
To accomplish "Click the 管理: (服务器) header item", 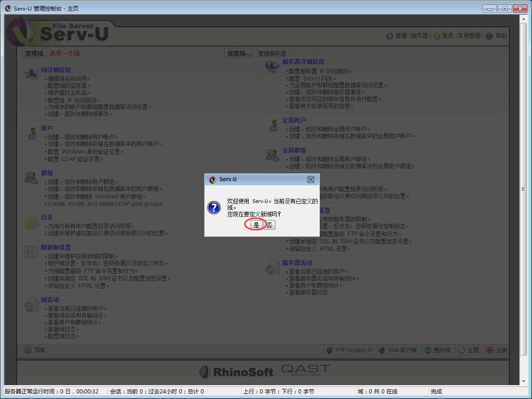I will pyautogui.click(x=408, y=36).
